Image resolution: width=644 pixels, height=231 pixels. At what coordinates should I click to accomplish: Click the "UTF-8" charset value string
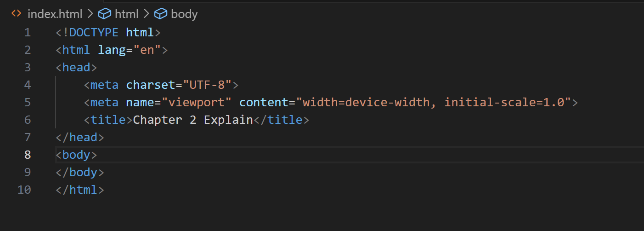(x=208, y=85)
